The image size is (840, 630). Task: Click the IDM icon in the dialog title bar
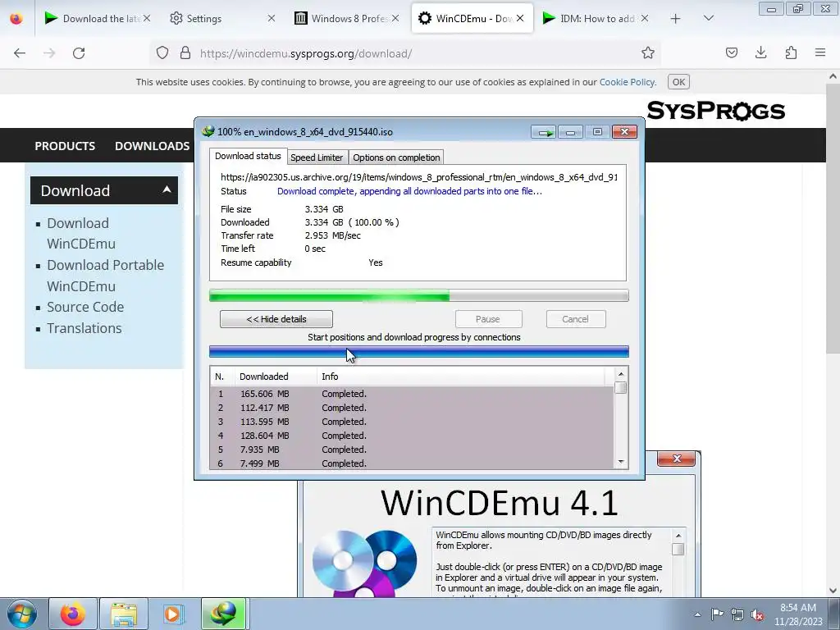point(208,131)
